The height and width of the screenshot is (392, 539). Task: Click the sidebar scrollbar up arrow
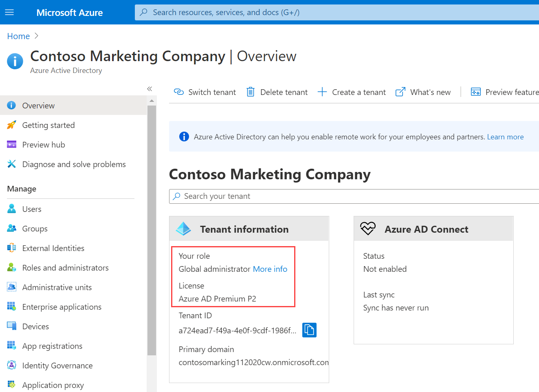pyautogui.click(x=152, y=100)
